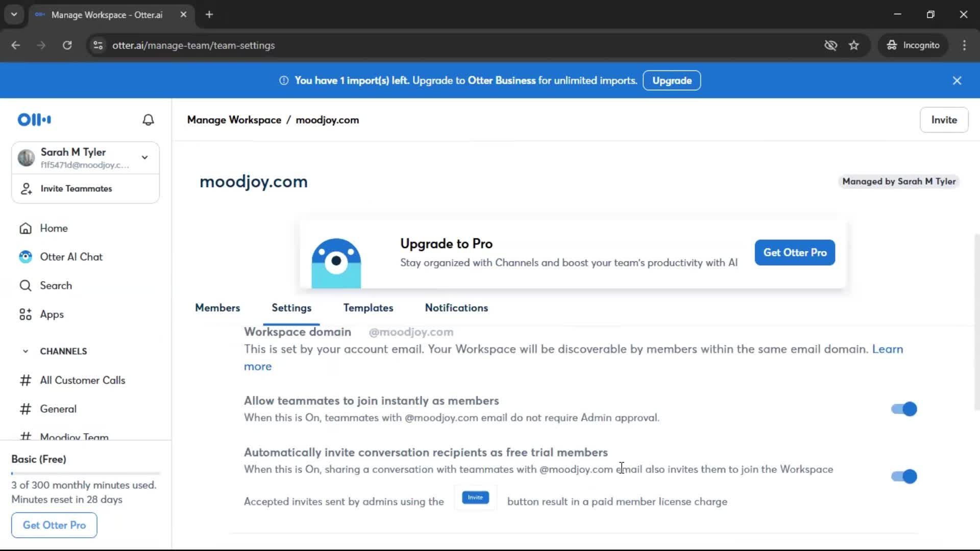The height and width of the screenshot is (551, 980).
Task: Go to the Notifications tab
Action: coord(456,308)
